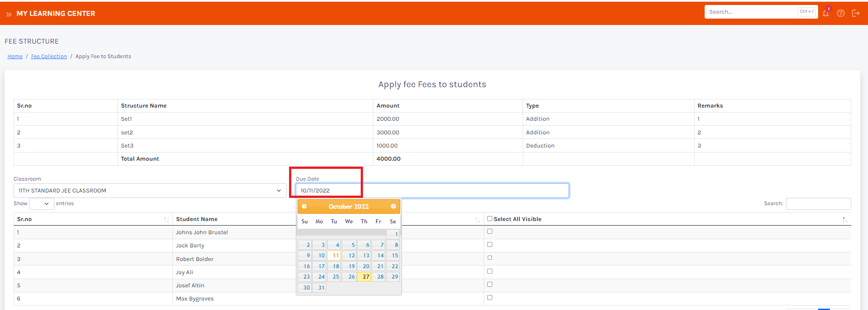This screenshot has height=310, width=868.
Task: Click the top search bar
Action: click(x=751, y=12)
